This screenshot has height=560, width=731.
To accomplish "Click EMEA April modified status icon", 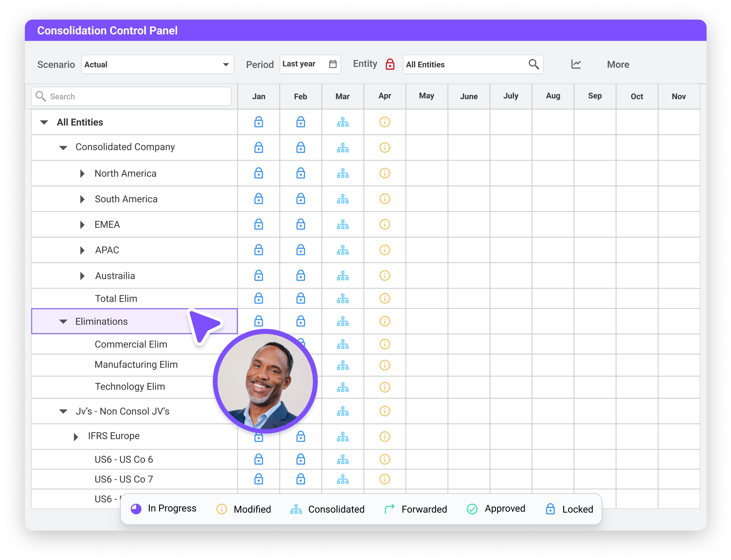I will click(385, 224).
